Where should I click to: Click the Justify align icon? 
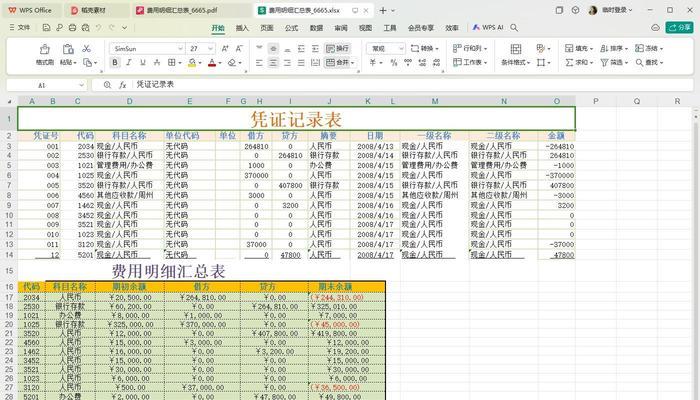click(301, 62)
